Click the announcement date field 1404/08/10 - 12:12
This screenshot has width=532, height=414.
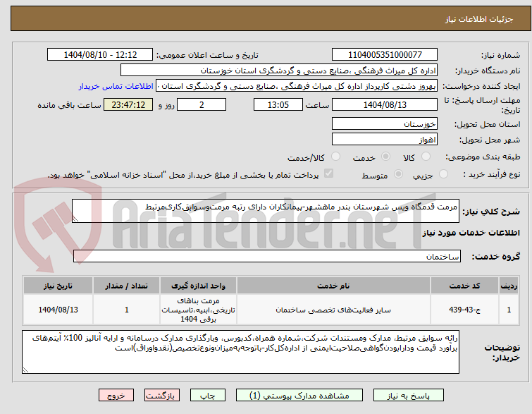(100, 55)
